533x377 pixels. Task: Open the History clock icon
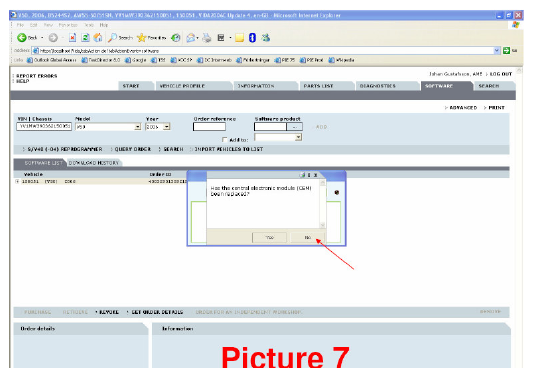click(x=175, y=38)
